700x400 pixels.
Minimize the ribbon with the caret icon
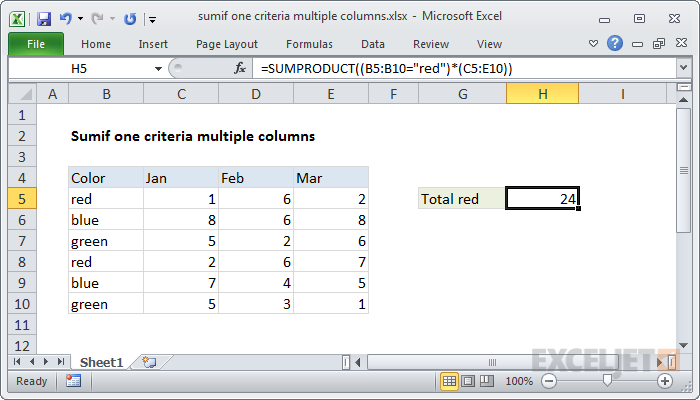(593, 44)
